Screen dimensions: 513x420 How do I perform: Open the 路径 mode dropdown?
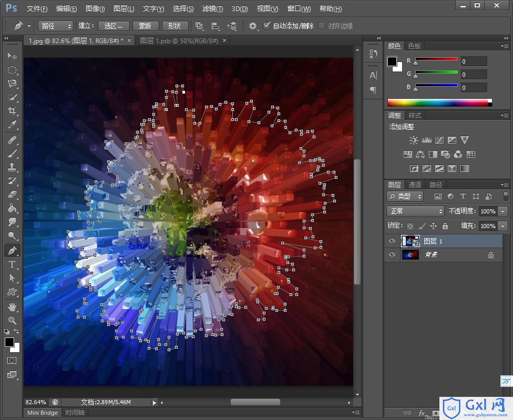click(x=55, y=26)
